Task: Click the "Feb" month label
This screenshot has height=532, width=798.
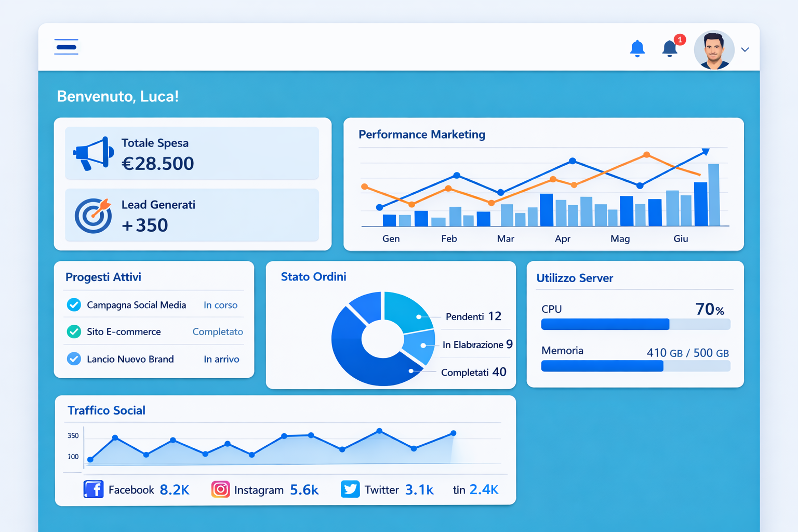Action: point(449,238)
